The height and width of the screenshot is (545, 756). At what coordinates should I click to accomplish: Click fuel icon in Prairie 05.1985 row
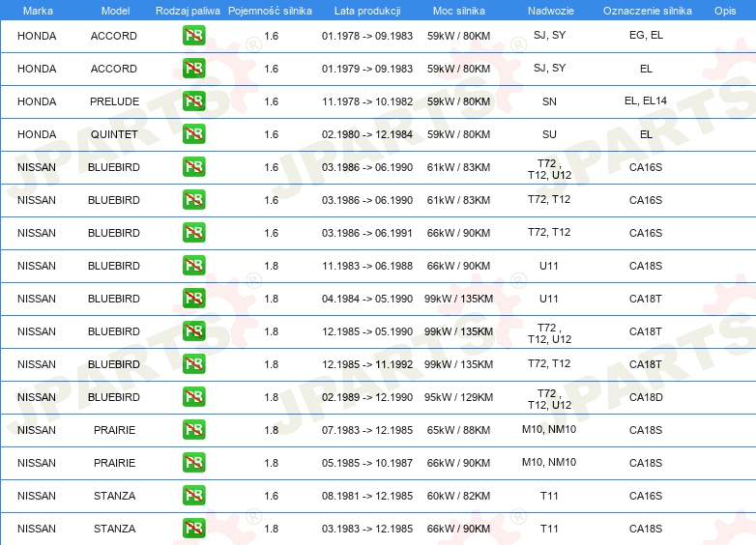pyautogui.click(x=193, y=463)
